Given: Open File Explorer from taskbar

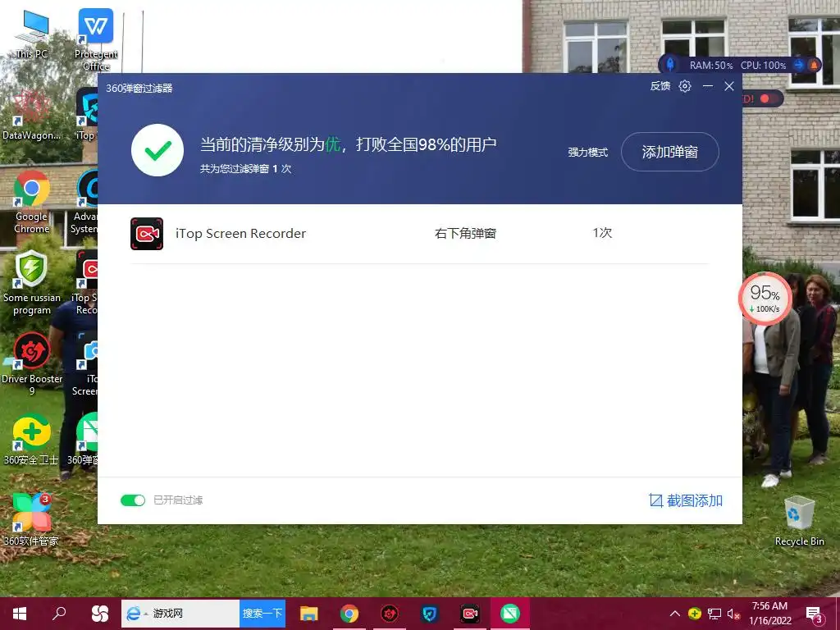Looking at the screenshot, I should pyautogui.click(x=309, y=614).
